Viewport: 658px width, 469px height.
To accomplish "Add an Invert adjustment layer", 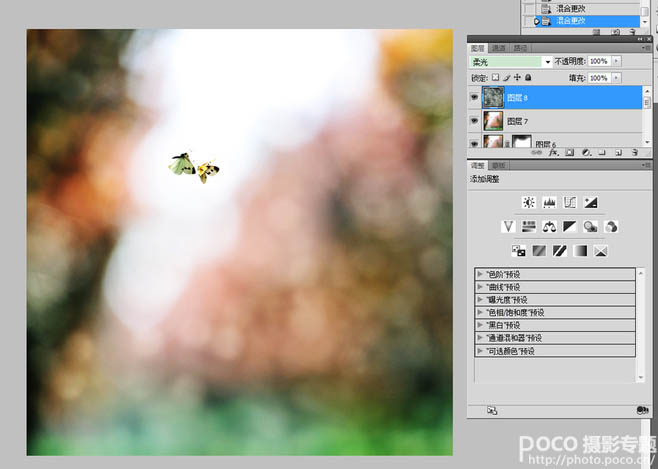I will [519, 251].
